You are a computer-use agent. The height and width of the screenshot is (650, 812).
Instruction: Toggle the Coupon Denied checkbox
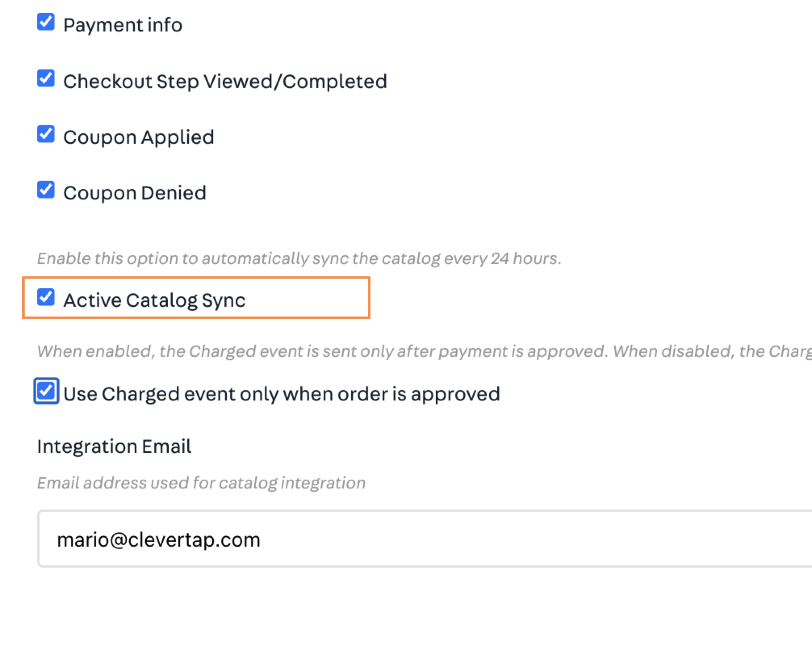(x=46, y=189)
